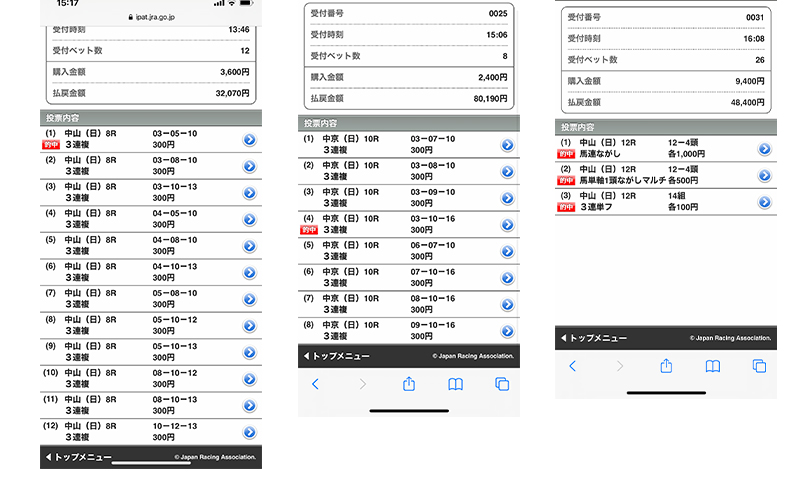This screenshot has width=800, height=480.
Task: Tap arrow icon beside bet 10-12-13
Action: [249, 432]
